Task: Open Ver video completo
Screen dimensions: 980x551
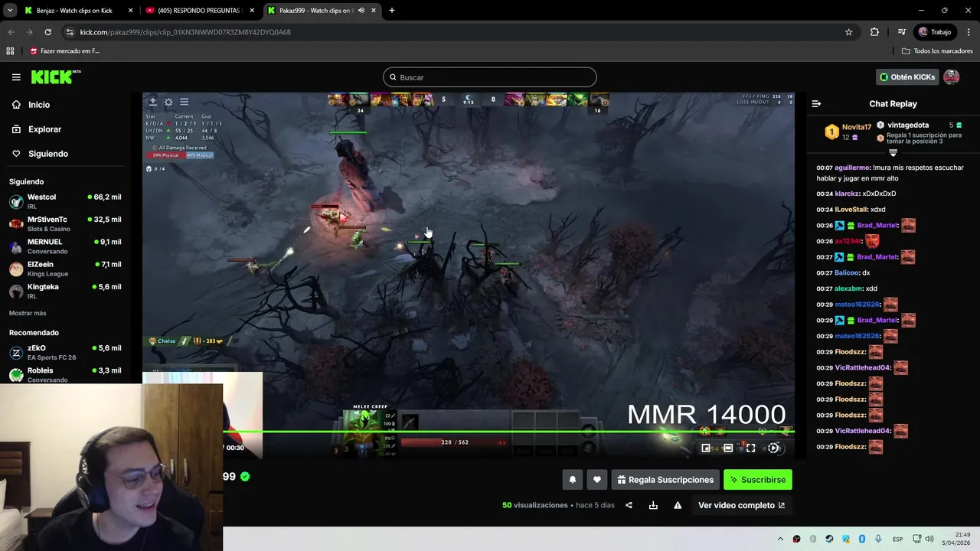Action: pos(741,505)
